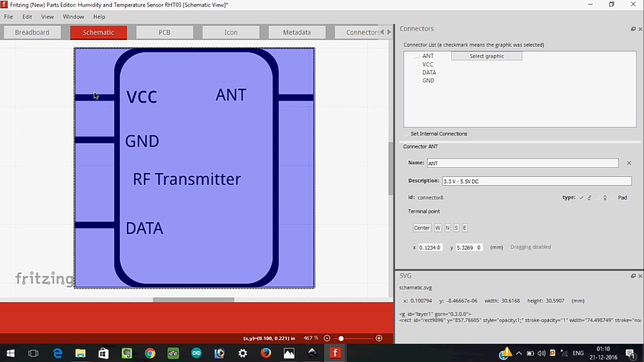Click the Select graphic button for ANT
Viewport: 644px width, 362px height.
[487, 56]
